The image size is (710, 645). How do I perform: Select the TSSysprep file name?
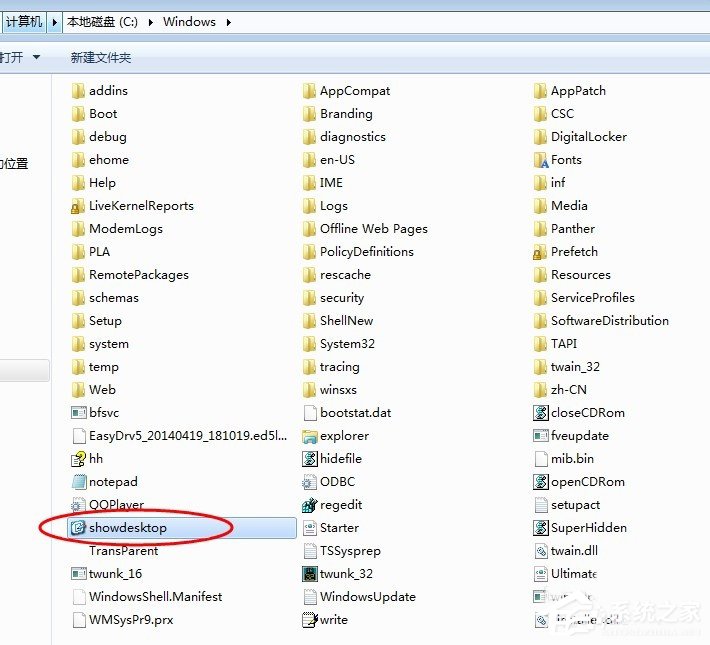[350, 551]
